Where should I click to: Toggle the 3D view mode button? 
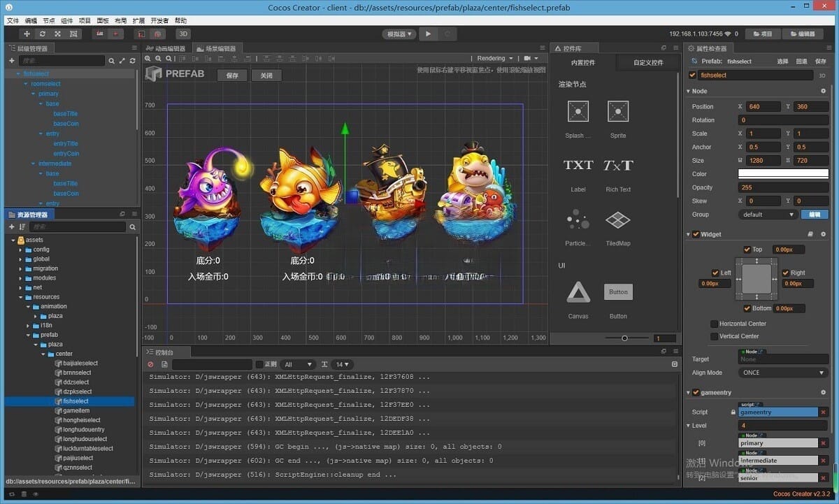pos(182,34)
